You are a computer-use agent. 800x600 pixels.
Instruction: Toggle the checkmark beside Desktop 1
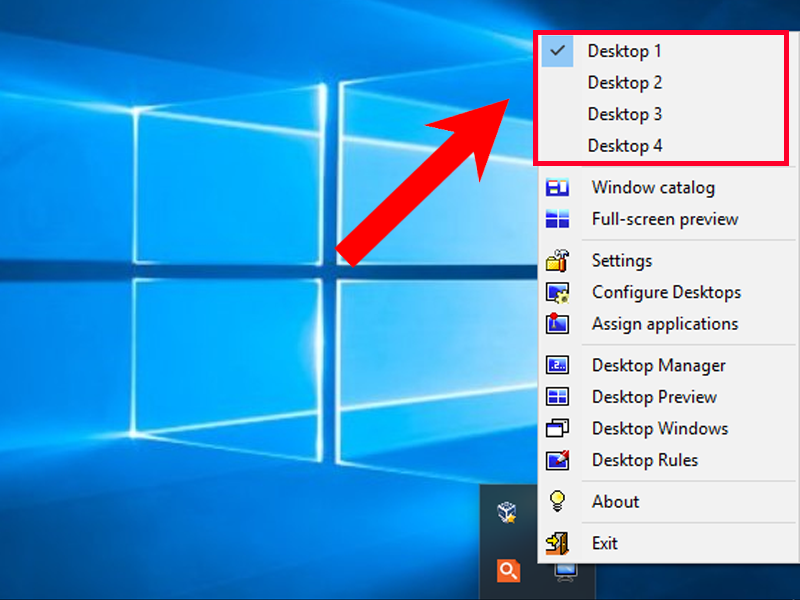pyautogui.click(x=557, y=51)
